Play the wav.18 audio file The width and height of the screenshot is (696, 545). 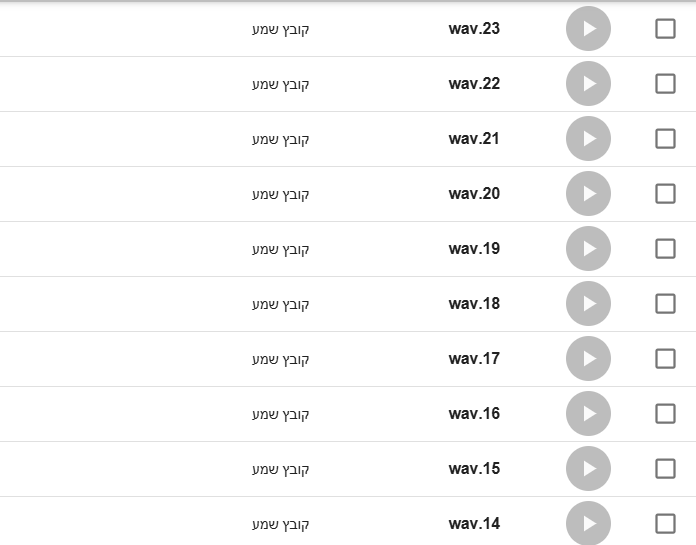[x=588, y=304]
